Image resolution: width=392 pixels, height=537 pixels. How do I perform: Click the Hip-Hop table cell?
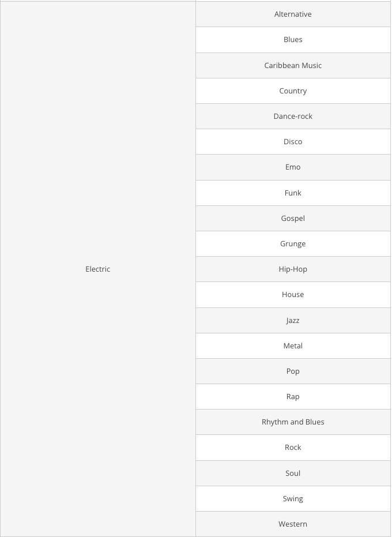pos(293,269)
